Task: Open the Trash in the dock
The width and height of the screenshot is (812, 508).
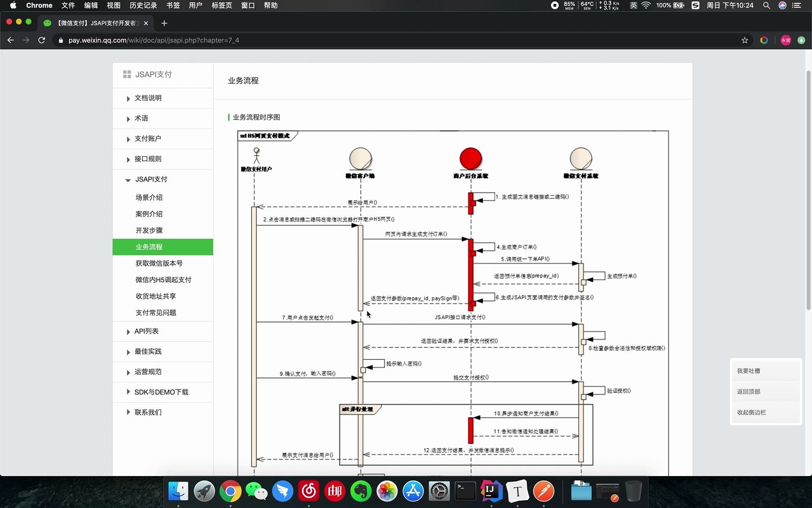Action: point(633,492)
